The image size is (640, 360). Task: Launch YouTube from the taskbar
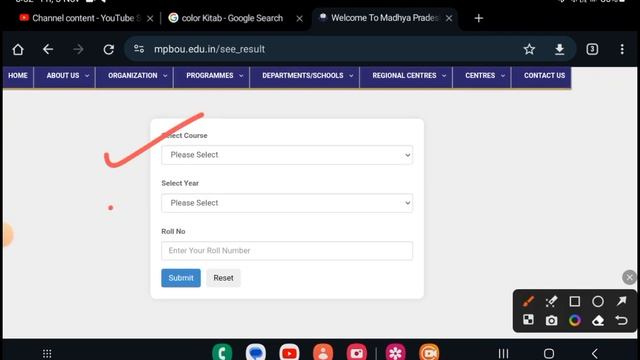point(289,352)
